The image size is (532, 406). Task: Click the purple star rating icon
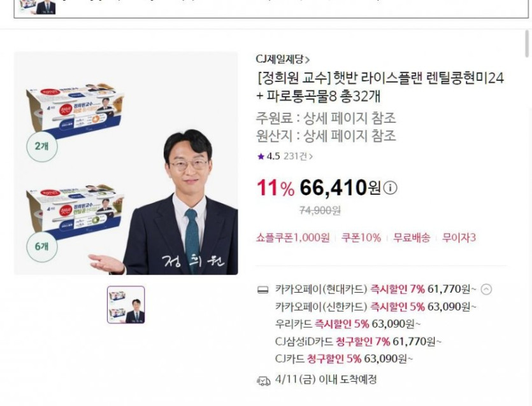261,157
